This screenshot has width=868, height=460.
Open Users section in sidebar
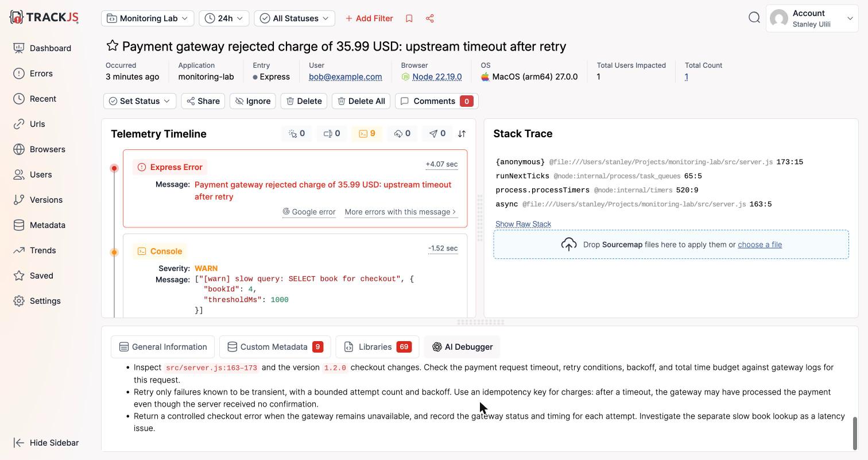[x=33, y=175]
